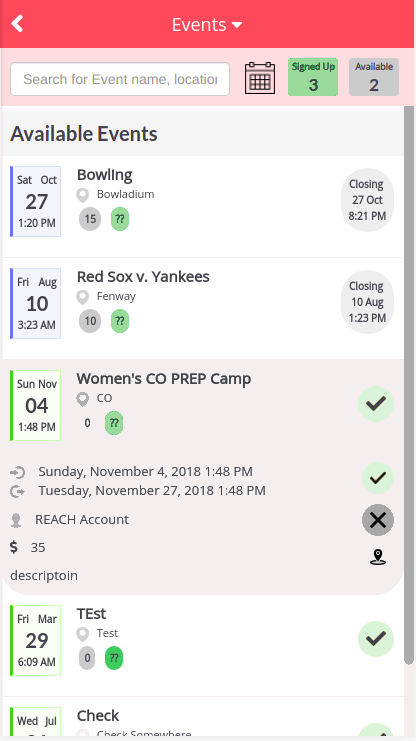Viewport: 416px width, 741px height.
Task: Click the REACH Account person icon
Action: click(x=16, y=520)
